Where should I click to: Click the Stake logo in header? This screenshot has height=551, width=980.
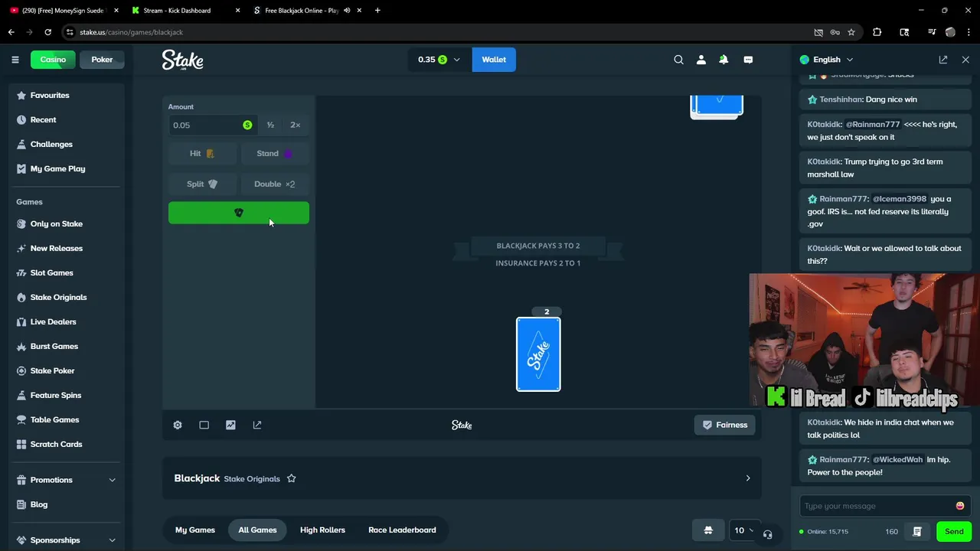point(182,60)
